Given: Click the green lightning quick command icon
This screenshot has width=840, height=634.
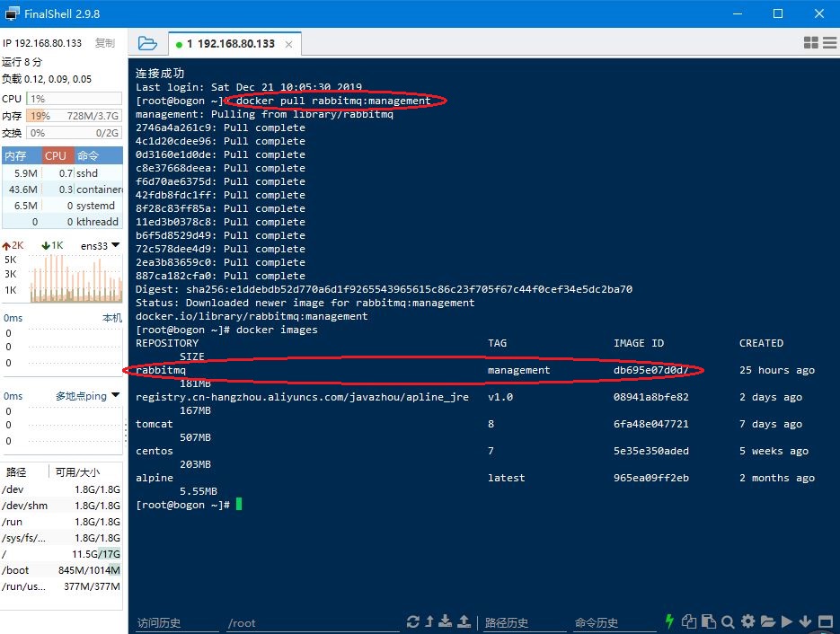Looking at the screenshot, I should click(669, 621).
